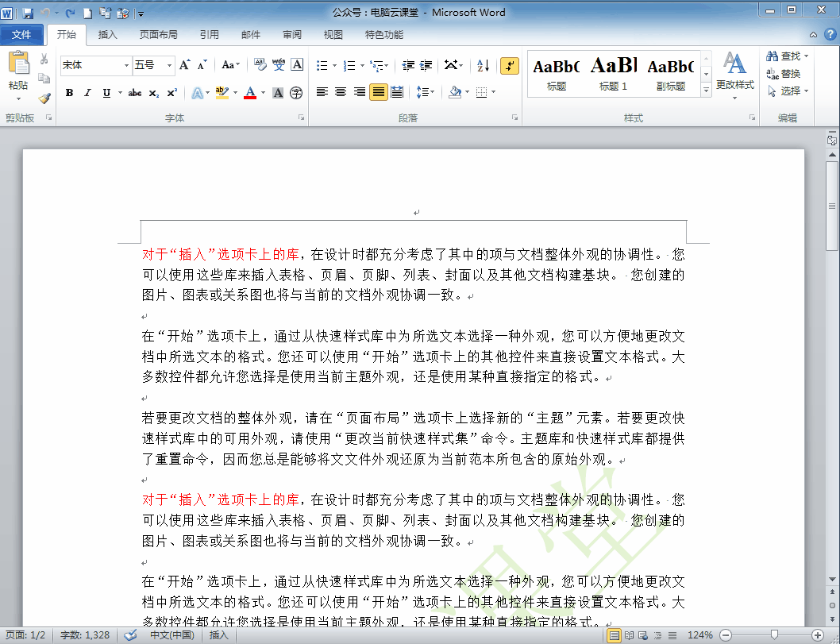Open the 查找 Find dropdown arrow
The height and width of the screenshot is (644, 840).
[x=806, y=56]
